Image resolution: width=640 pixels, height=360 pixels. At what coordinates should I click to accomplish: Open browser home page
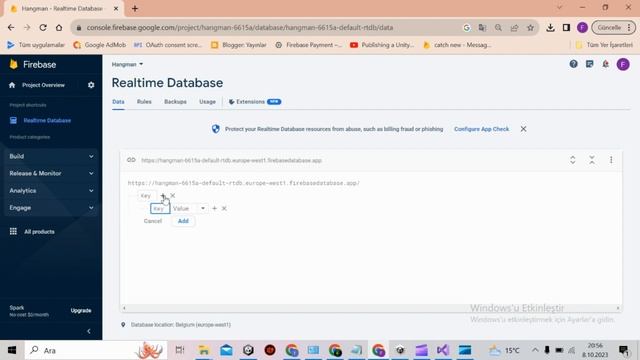[59, 27]
